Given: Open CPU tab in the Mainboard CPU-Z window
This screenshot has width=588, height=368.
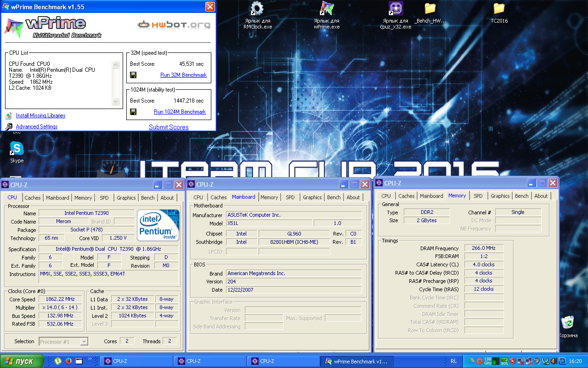Looking at the screenshot, I should pyautogui.click(x=198, y=197).
